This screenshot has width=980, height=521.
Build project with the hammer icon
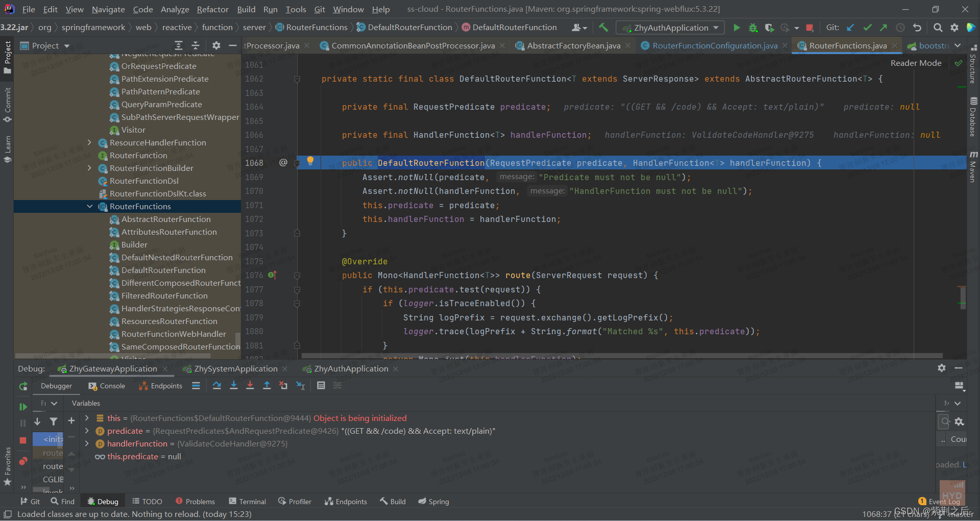(x=603, y=28)
